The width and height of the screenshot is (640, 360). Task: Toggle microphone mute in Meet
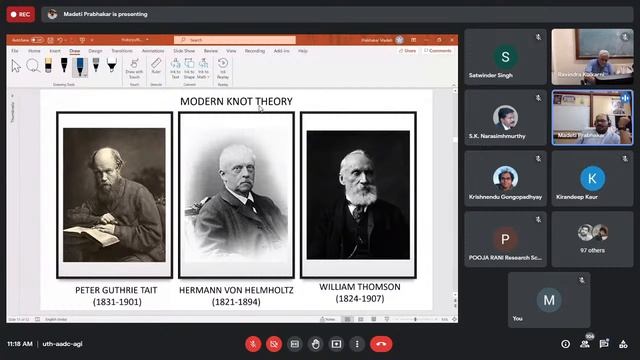[253, 344]
